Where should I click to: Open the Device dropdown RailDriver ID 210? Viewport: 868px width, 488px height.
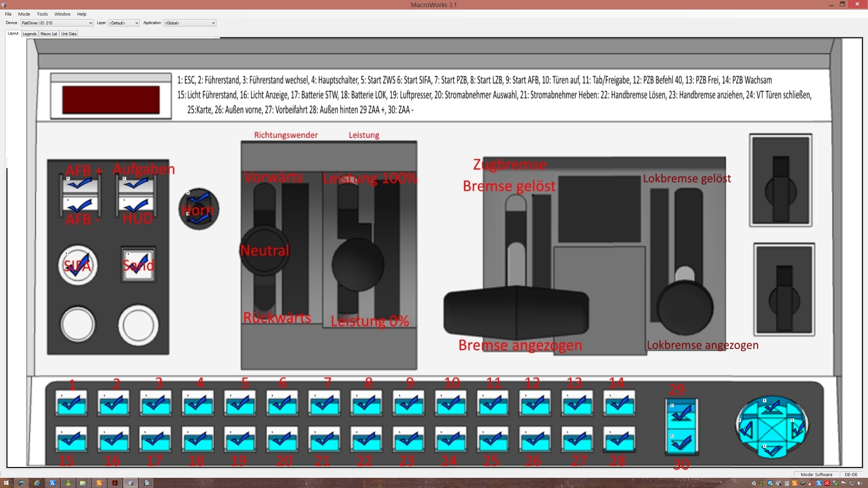[57, 23]
